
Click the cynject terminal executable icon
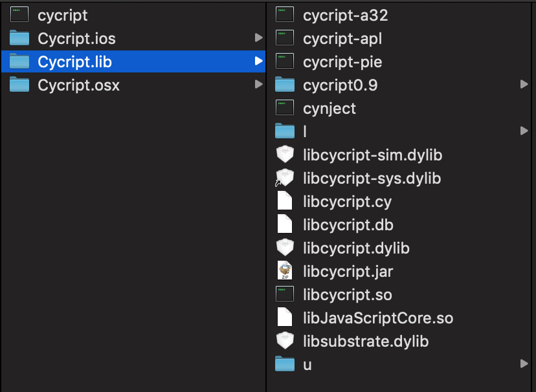click(x=285, y=108)
